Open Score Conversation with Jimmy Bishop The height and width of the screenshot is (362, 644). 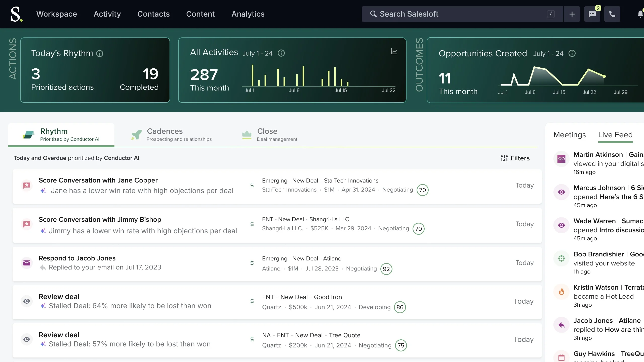(x=100, y=219)
